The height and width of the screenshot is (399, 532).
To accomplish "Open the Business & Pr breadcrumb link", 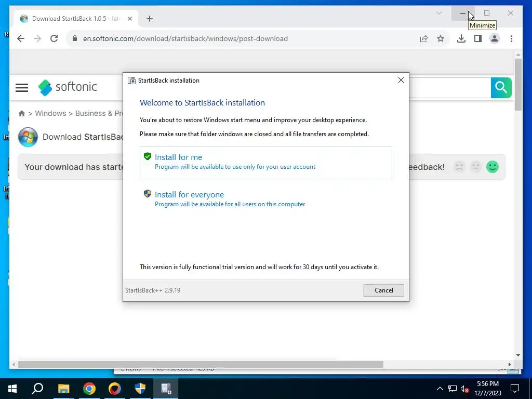I will 99,113.
